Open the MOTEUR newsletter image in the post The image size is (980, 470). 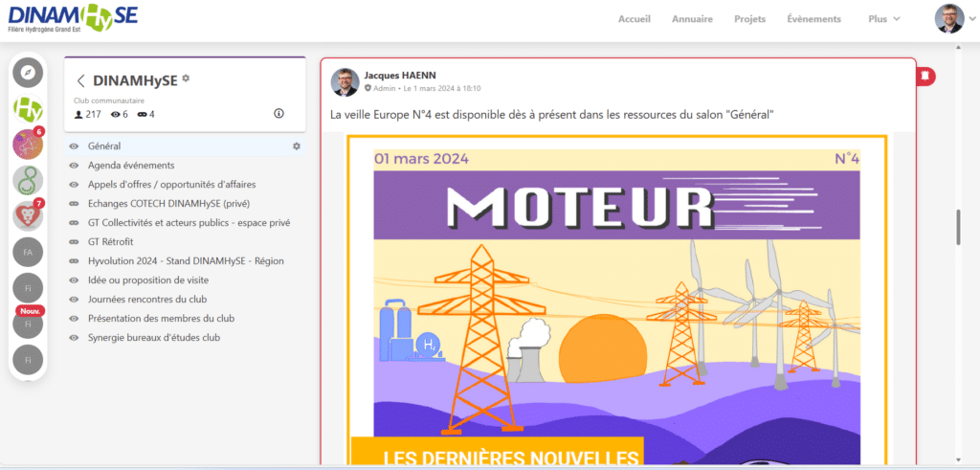click(617, 300)
